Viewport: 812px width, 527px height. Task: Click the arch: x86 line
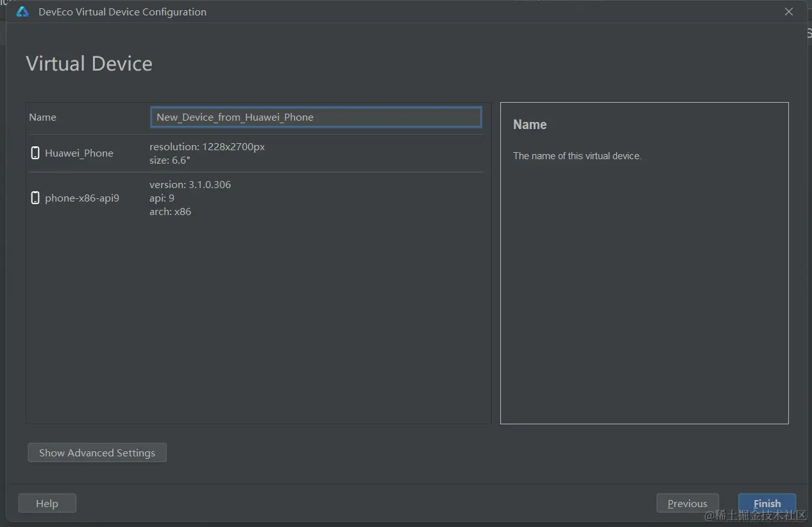click(x=170, y=212)
